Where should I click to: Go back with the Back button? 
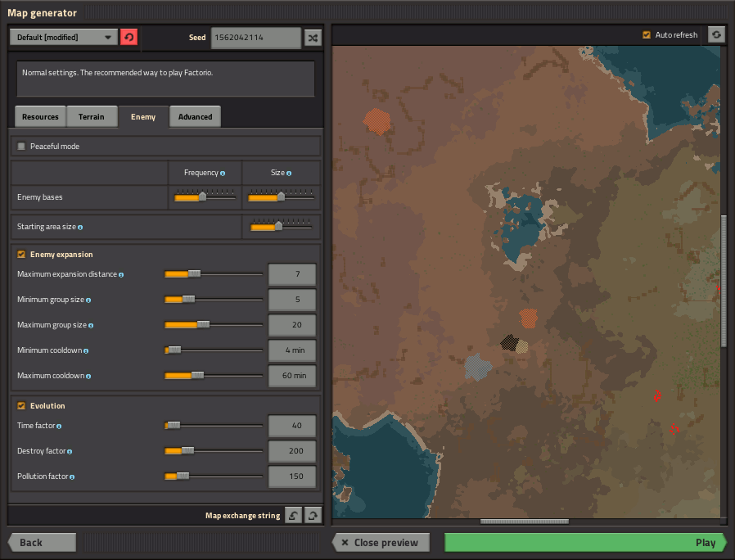tap(42, 543)
